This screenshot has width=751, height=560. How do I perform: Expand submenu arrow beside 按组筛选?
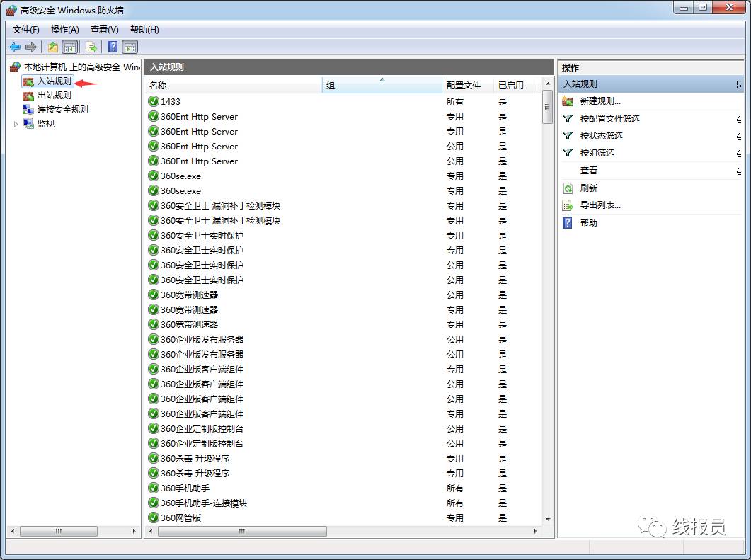coord(738,154)
